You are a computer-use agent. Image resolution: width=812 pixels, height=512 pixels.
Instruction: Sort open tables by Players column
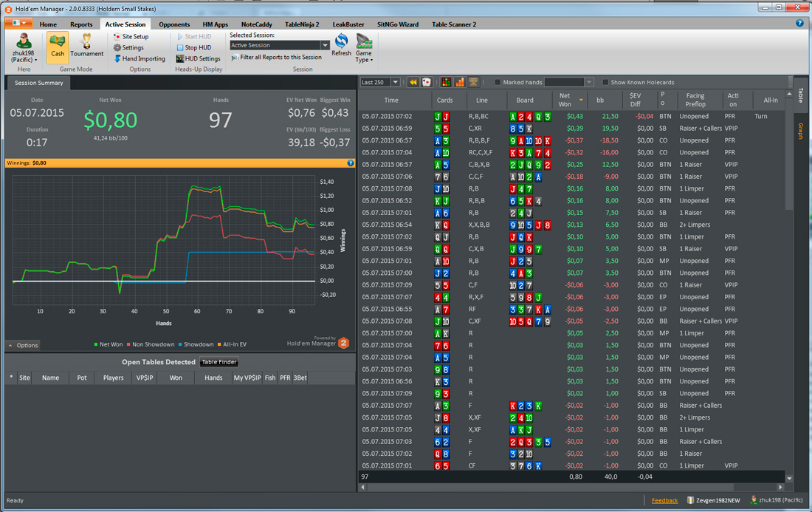pyautogui.click(x=113, y=378)
